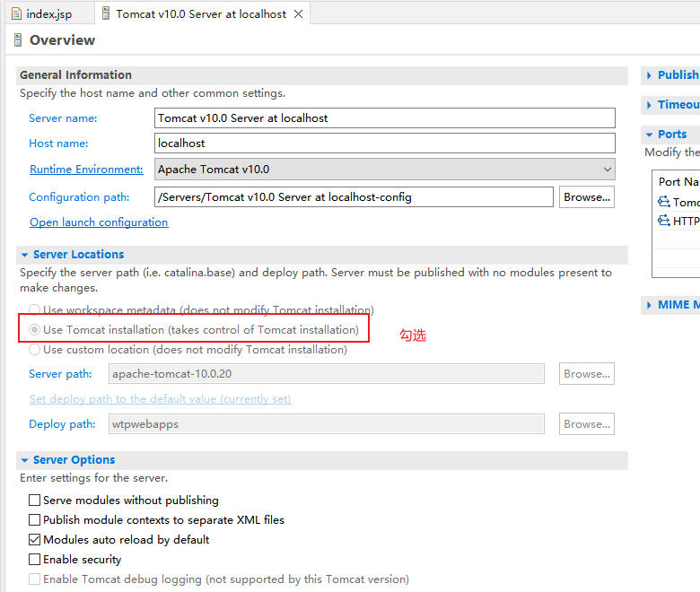Click the Server path label
This screenshot has height=592, width=700.
click(x=60, y=374)
